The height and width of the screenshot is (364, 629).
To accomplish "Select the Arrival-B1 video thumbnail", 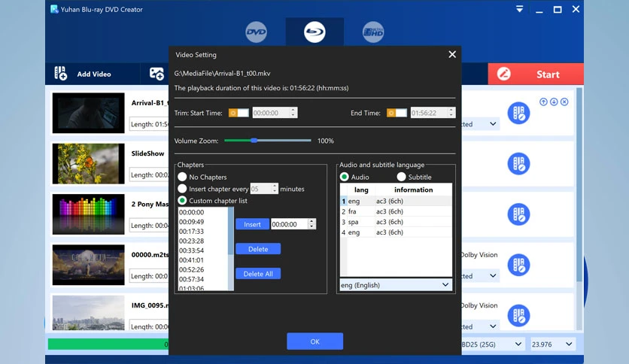I will coord(88,113).
